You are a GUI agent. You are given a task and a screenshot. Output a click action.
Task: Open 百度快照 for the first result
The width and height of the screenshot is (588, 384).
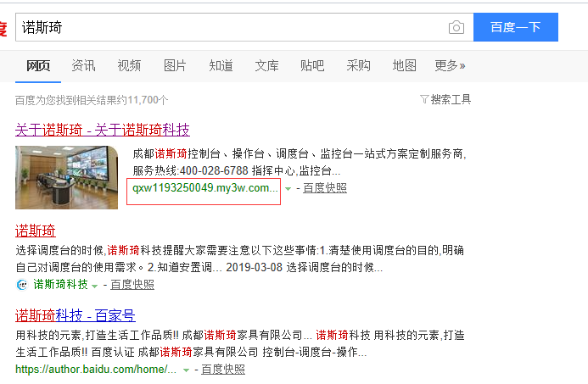point(324,188)
